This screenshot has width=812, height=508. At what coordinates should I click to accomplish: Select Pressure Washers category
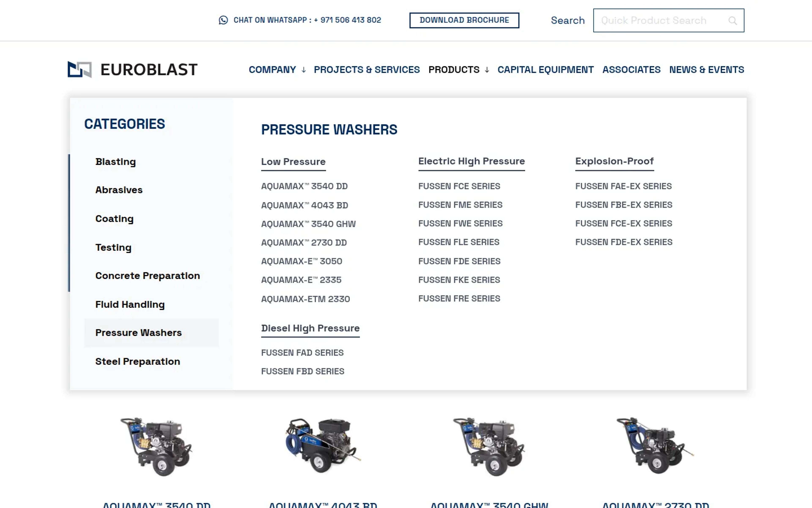[x=151, y=333]
